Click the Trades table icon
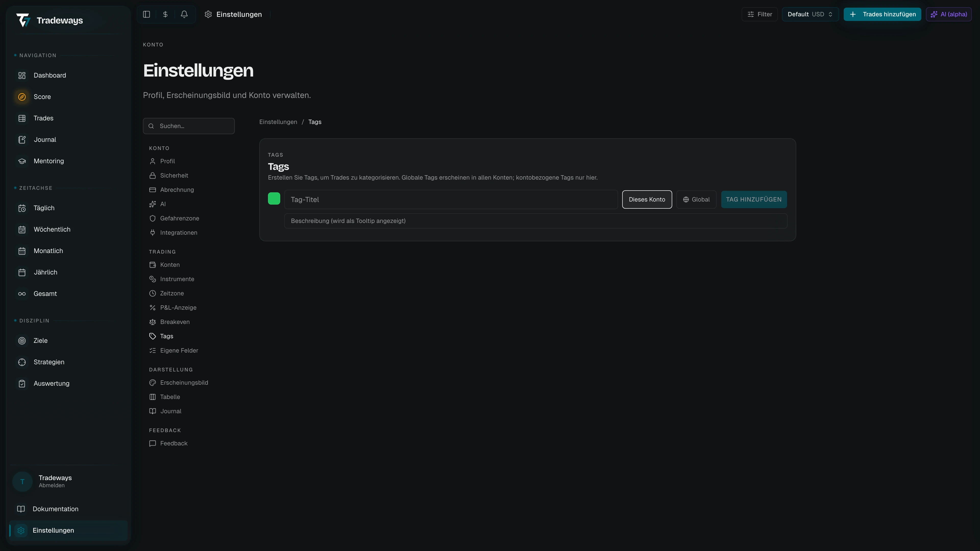980x551 pixels. pyautogui.click(x=22, y=118)
